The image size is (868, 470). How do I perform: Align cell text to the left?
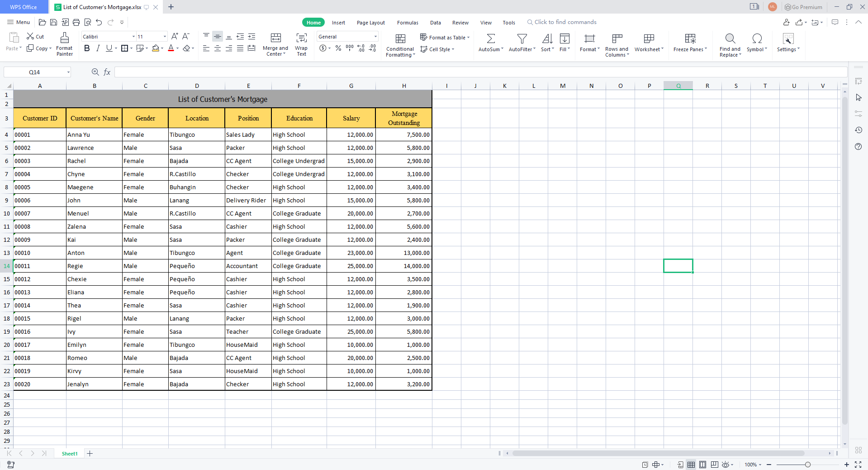(x=206, y=48)
